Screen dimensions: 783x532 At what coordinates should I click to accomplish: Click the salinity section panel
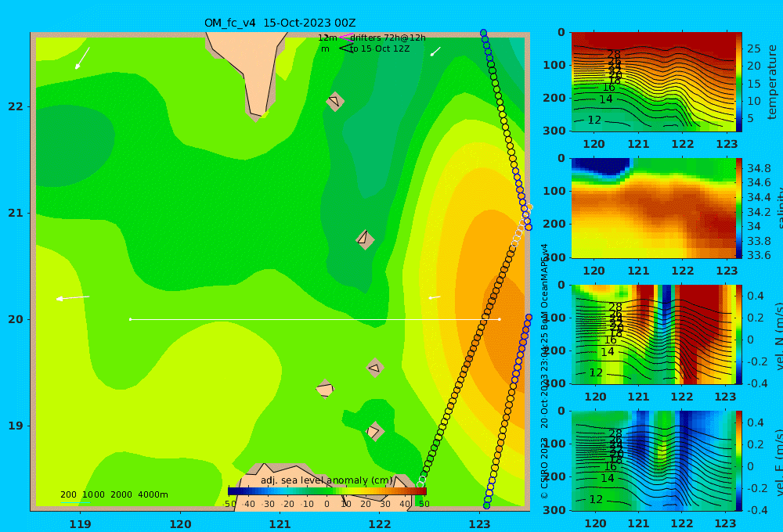point(653,208)
